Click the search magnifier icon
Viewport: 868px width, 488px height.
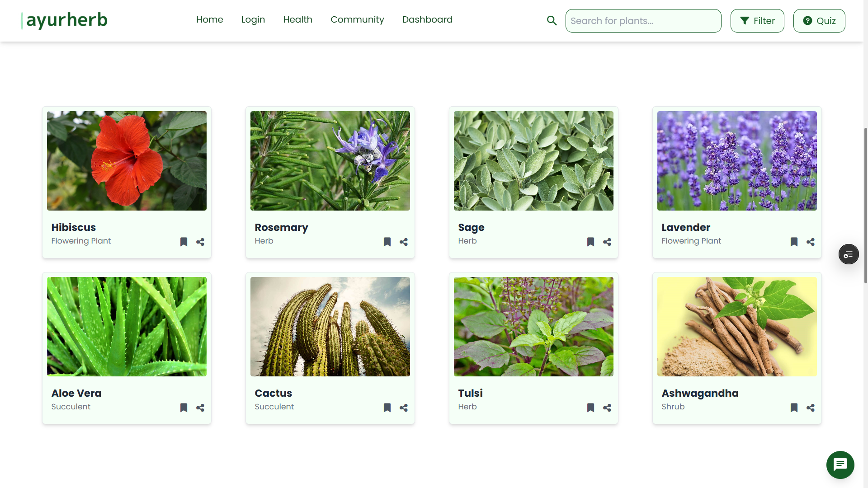[552, 20]
